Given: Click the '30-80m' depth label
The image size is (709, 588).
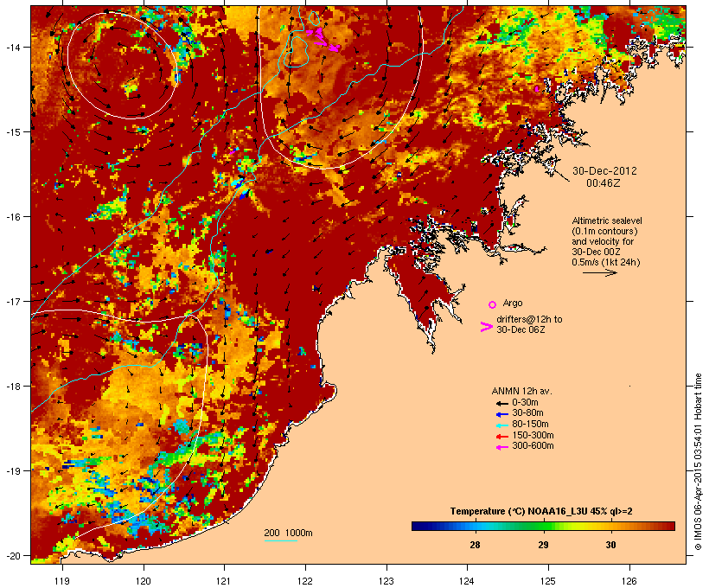Looking at the screenshot, I should (527, 413).
